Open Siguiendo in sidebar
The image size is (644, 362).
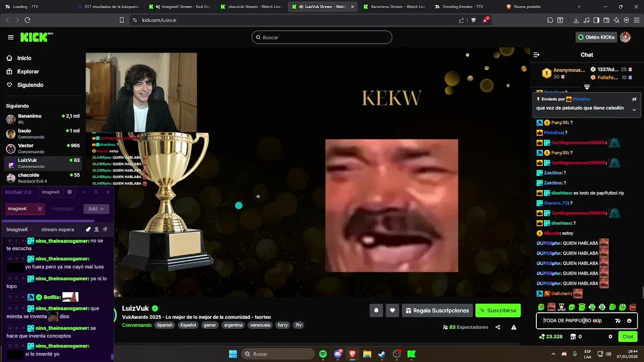tap(30, 85)
